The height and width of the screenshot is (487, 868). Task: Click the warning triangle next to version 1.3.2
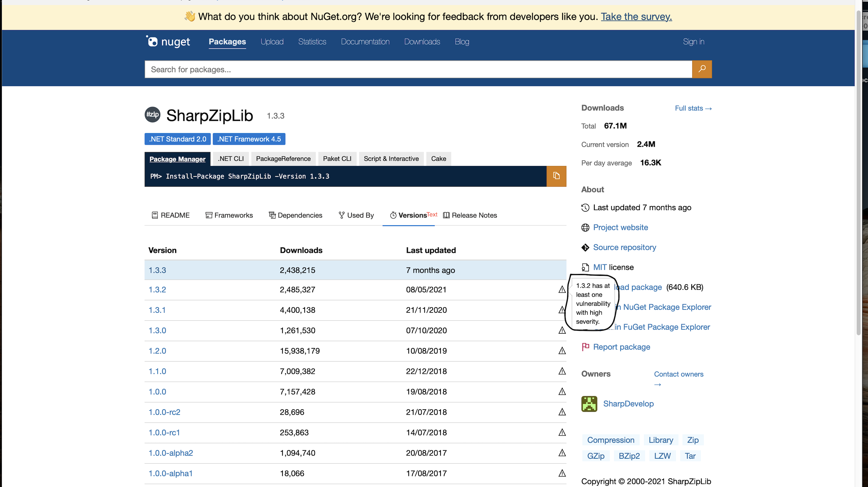[x=562, y=289]
